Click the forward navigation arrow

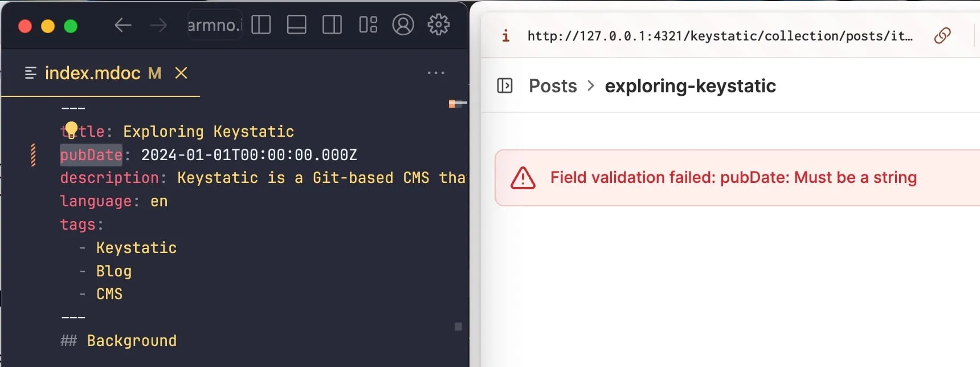[x=158, y=25]
